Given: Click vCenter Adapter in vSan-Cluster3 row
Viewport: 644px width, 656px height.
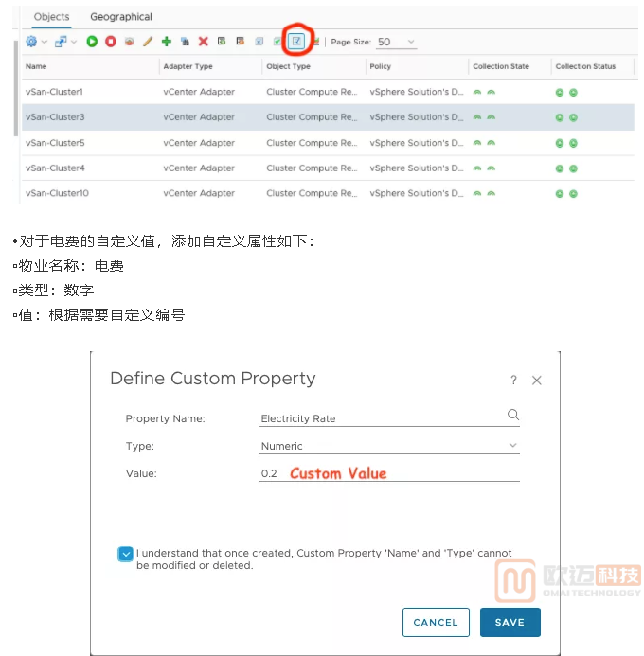Looking at the screenshot, I should pos(199,117).
